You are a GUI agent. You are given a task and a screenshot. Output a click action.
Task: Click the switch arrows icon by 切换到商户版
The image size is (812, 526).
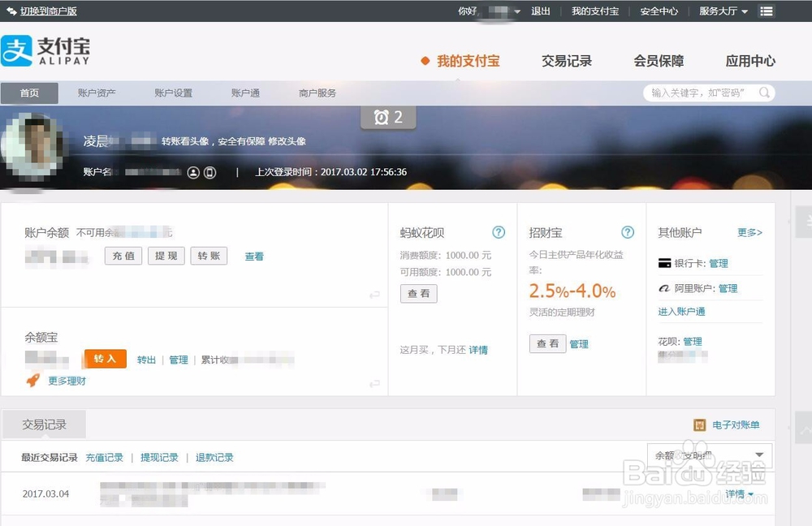click(x=11, y=11)
